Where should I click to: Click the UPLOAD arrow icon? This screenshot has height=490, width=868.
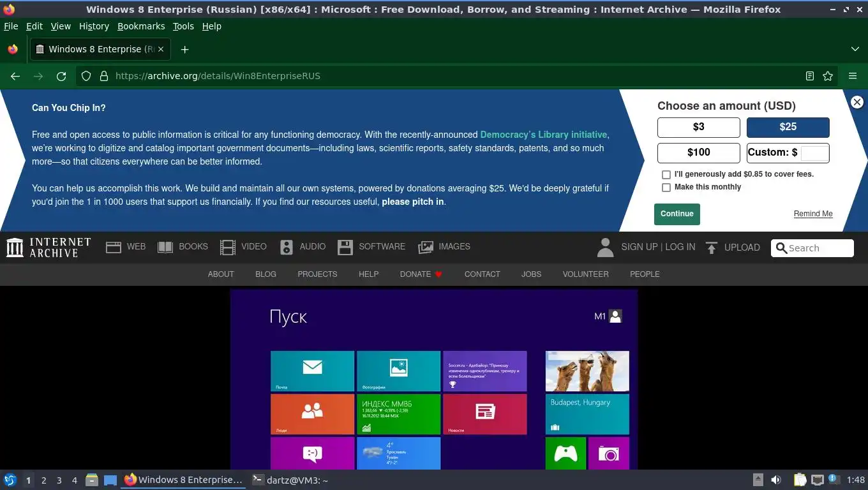click(712, 248)
